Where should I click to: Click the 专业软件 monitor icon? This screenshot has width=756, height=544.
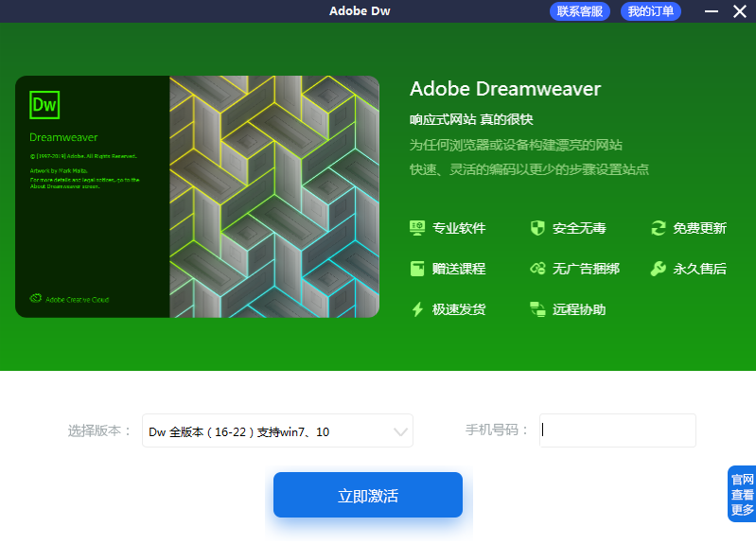click(417, 228)
